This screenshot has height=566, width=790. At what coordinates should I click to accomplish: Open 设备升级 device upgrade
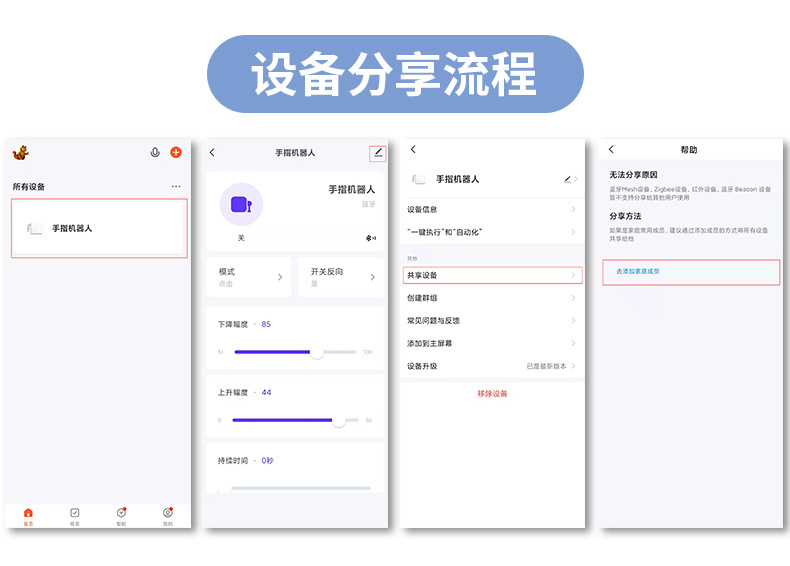click(492, 366)
